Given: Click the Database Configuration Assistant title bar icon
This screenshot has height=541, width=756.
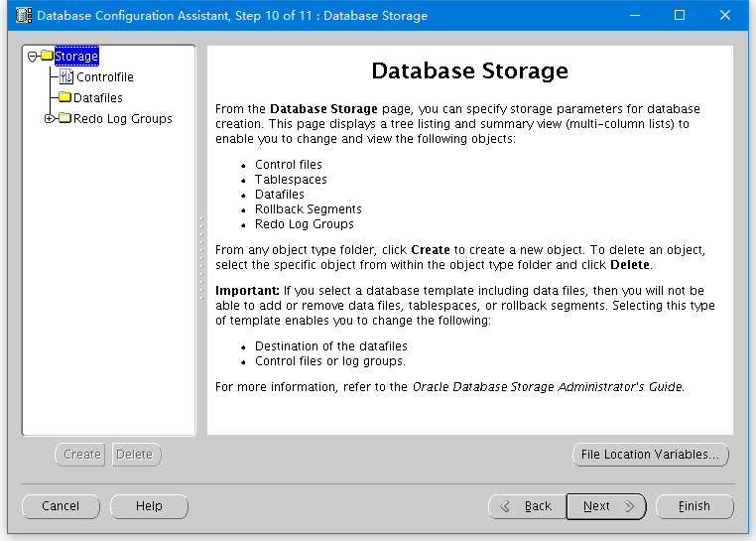Looking at the screenshot, I should tap(24, 16).
